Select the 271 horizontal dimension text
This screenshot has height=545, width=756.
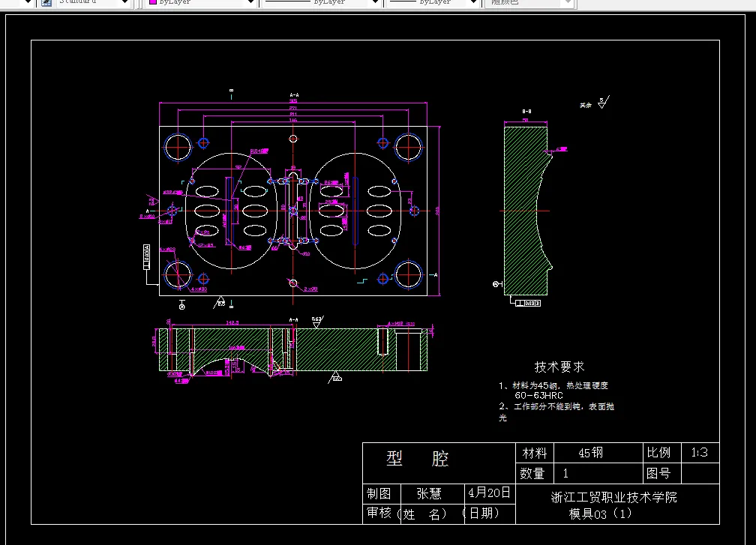pos(293,108)
